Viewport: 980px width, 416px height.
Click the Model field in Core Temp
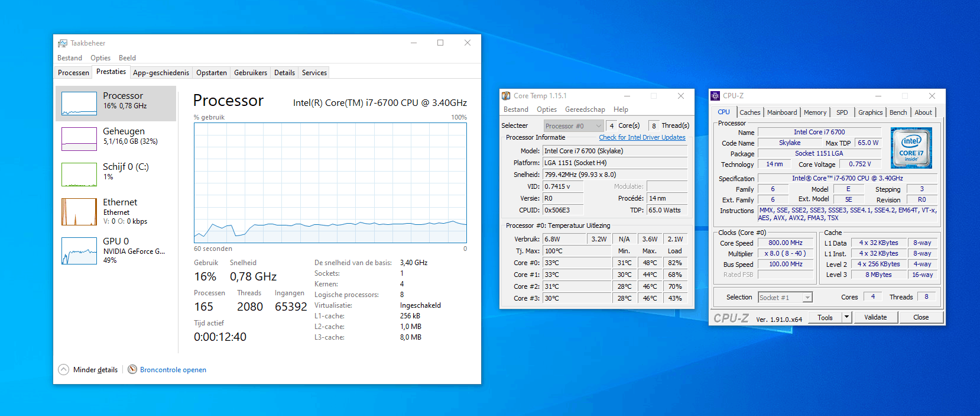(x=615, y=151)
